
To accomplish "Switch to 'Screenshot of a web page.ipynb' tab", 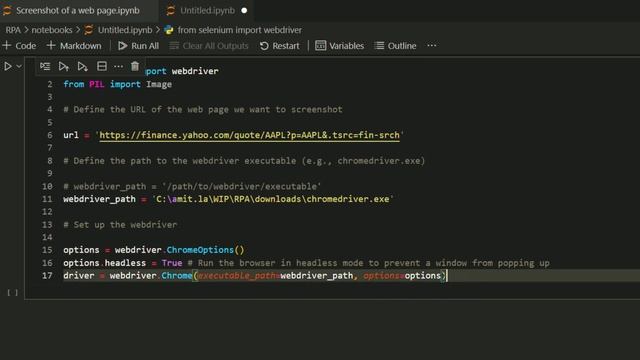I will [78, 11].
